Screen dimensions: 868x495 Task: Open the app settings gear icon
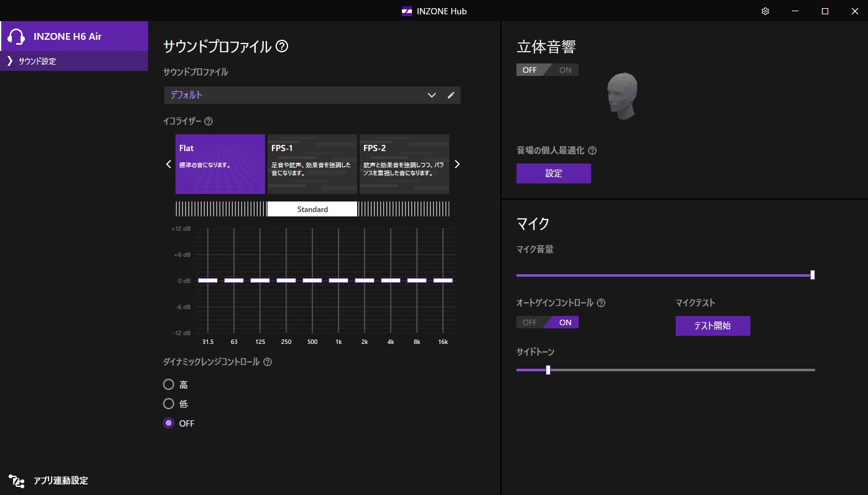pyautogui.click(x=765, y=11)
